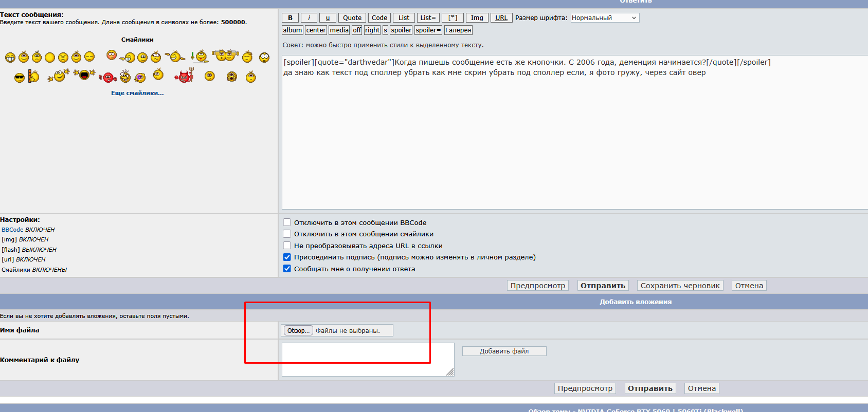Check 'Отключить в этом сообщении BBCode'
The height and width of the screenshot is (412, 868).
[287, 222]
